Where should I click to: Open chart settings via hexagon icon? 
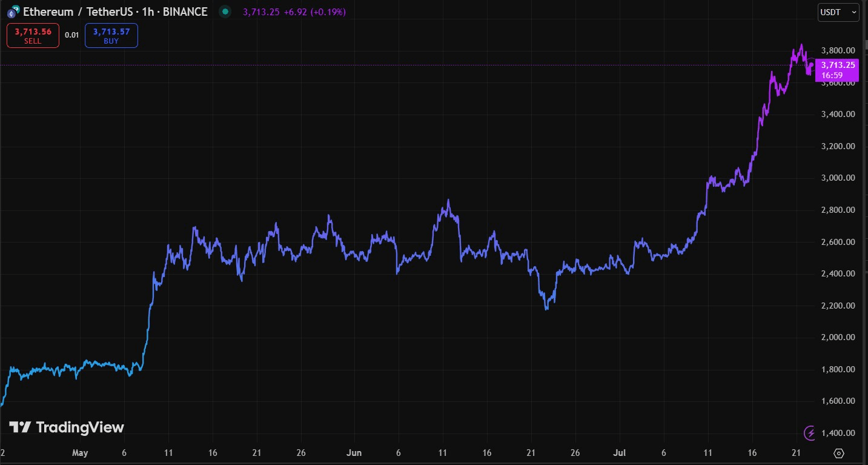point(839,453)
